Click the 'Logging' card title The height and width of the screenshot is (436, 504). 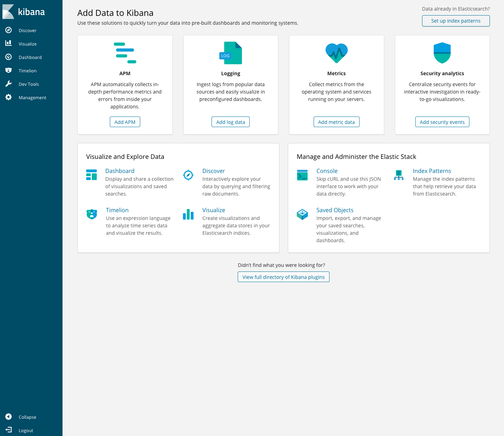tap(231, 73)
